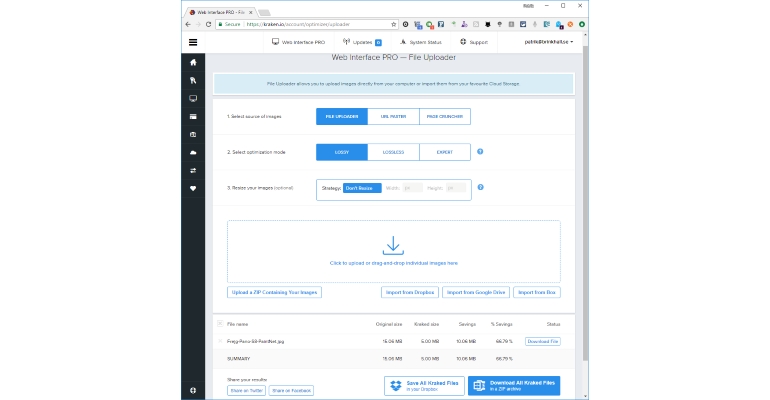Expand the user account email dropdown
The height and width of the screenshot is (400, 770).
pyautogui.click(x=549, y=42)
